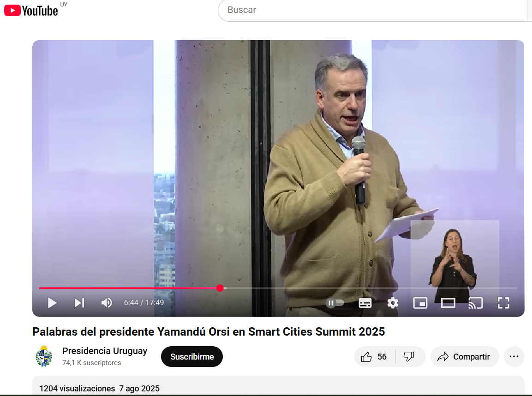This screenshot has width=532, height=396.
Task: Dislike the video with thumbs down
Action: tap(409, 357)
